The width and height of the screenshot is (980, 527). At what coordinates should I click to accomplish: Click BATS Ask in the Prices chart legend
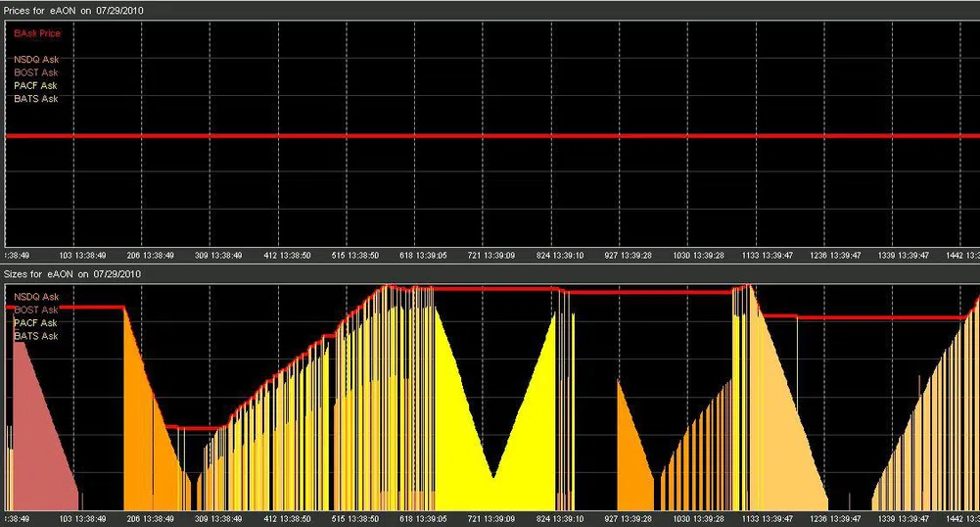(35, 99)
